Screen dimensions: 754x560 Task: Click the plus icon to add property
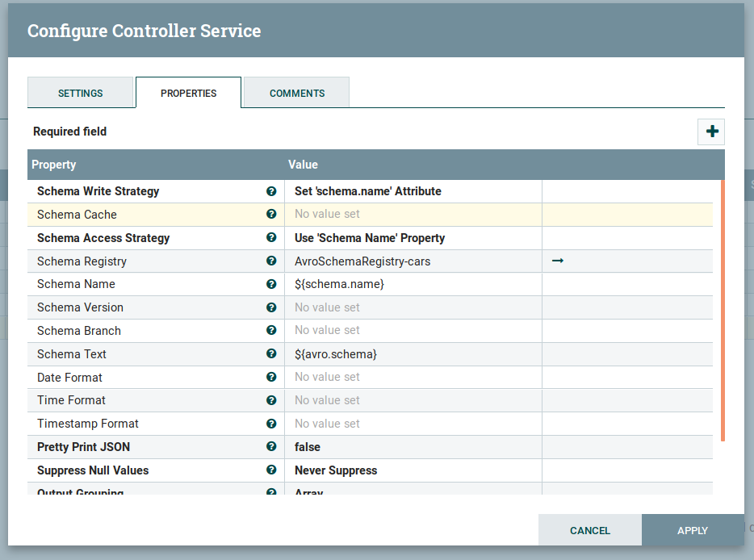click(x=711, y=132)
